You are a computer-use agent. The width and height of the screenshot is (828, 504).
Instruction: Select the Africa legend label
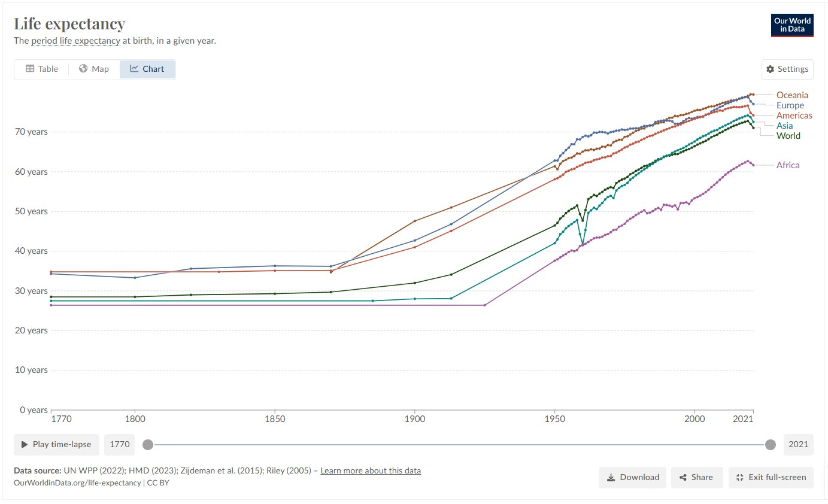pyautogui.click(x=787, y=165)
